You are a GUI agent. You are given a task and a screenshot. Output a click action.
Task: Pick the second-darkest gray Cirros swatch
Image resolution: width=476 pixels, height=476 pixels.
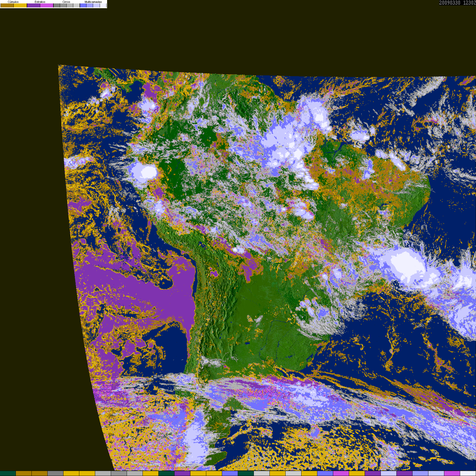coord(63,5)
